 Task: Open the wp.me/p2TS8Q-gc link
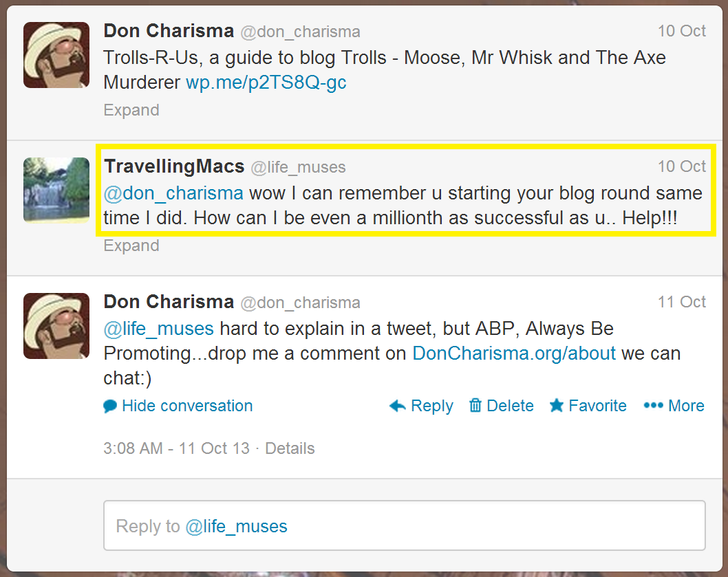point(266,83)
